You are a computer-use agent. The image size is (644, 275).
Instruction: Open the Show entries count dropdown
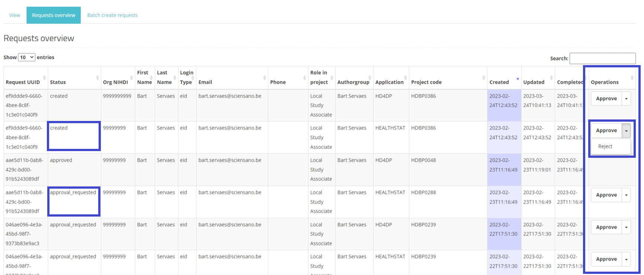27,57
